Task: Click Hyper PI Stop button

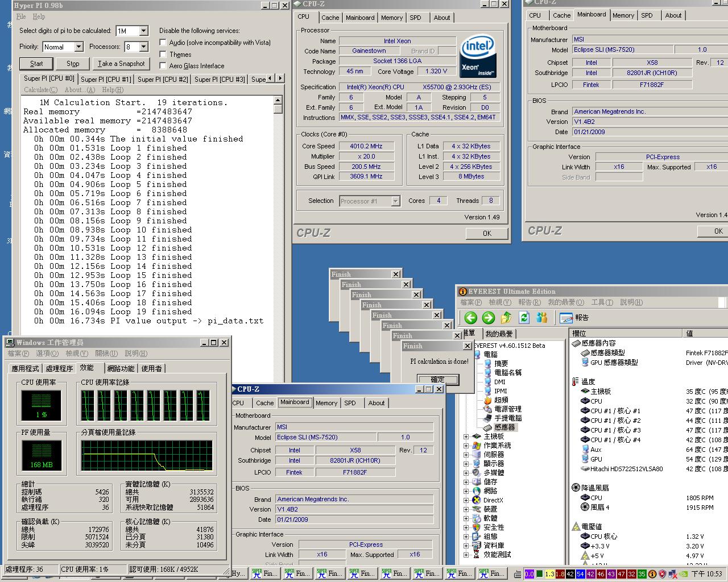Action: [x=73, y=64]
